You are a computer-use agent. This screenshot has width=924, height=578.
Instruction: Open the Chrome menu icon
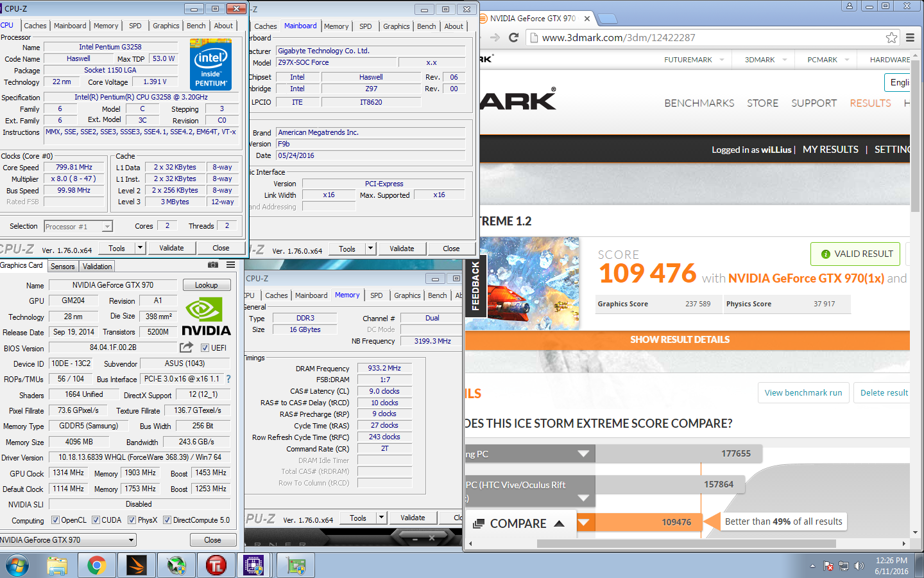[x=910, y=37]
